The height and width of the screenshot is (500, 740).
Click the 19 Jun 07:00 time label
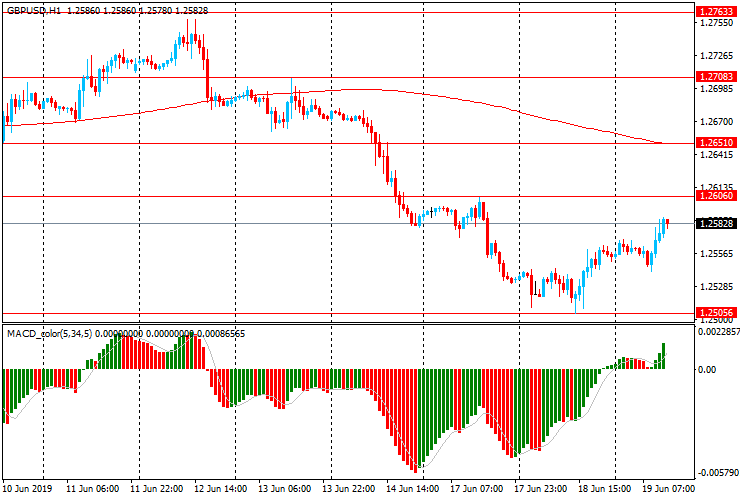coord(669,488)
